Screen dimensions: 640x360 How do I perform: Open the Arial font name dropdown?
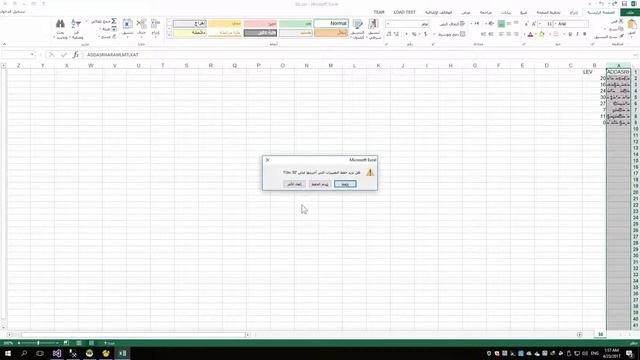coord(555,24)
